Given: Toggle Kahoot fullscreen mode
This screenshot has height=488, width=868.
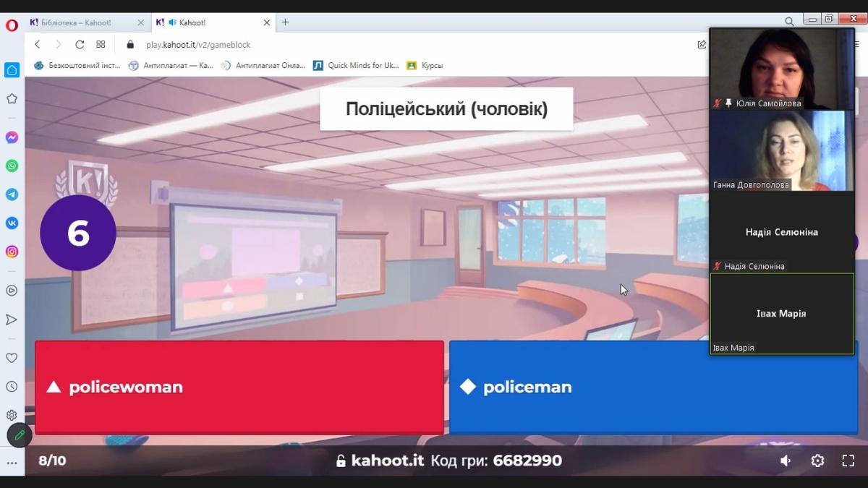Looking at the screenshot, I should coord(848,461).
